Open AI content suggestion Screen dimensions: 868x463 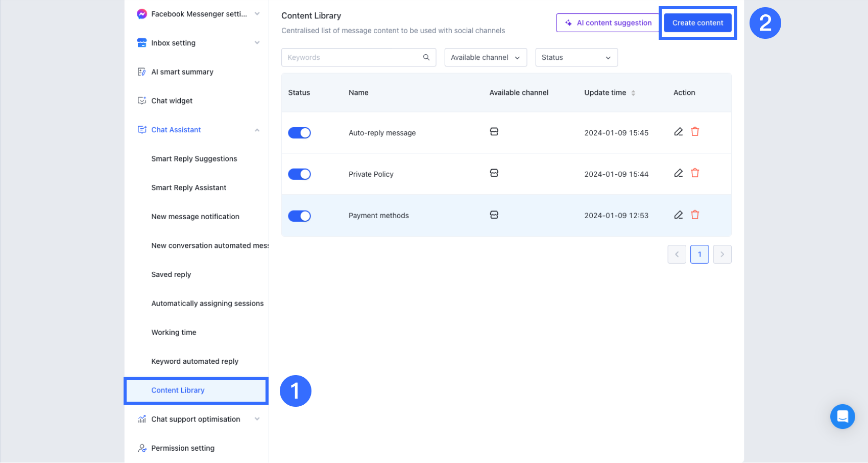(608, 23)
